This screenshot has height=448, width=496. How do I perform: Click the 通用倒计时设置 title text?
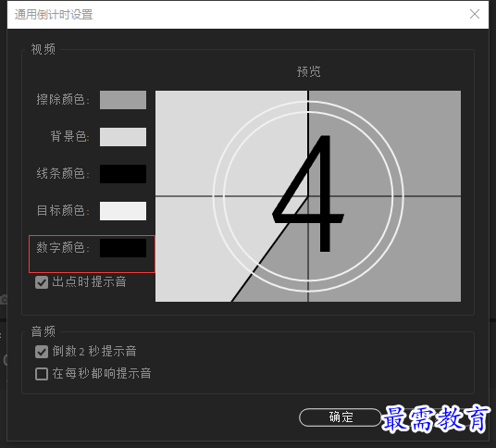coord(54,15)
